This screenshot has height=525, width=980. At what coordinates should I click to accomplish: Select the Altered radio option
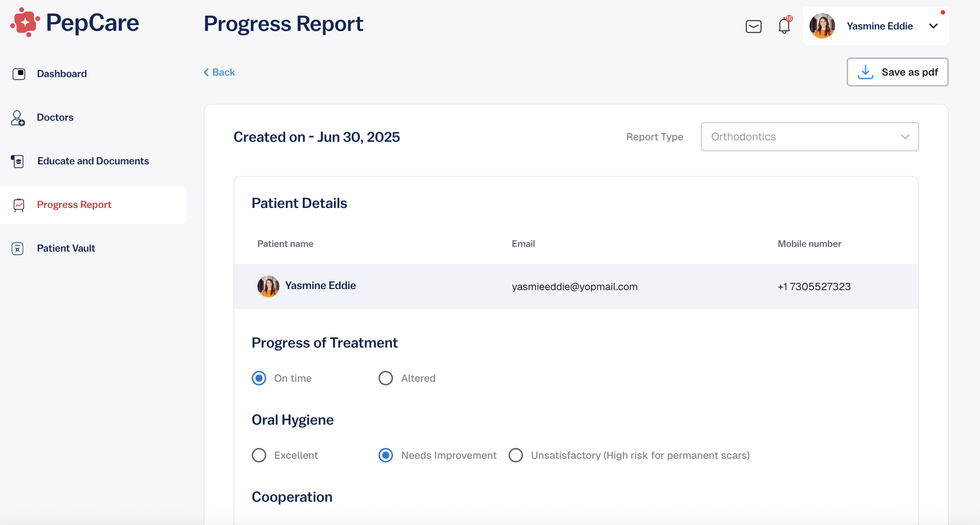[x=386, y=378]
